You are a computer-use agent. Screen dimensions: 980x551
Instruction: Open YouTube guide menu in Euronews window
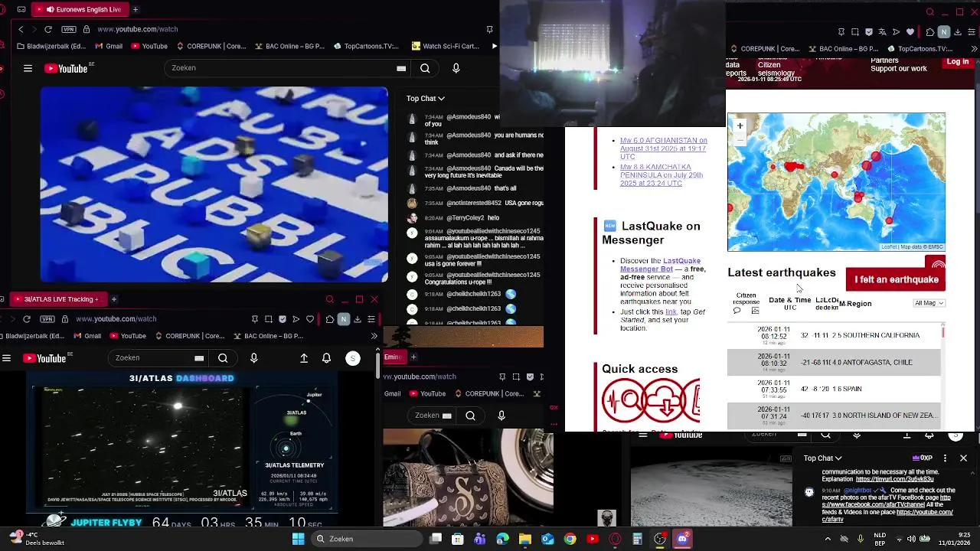28,68
